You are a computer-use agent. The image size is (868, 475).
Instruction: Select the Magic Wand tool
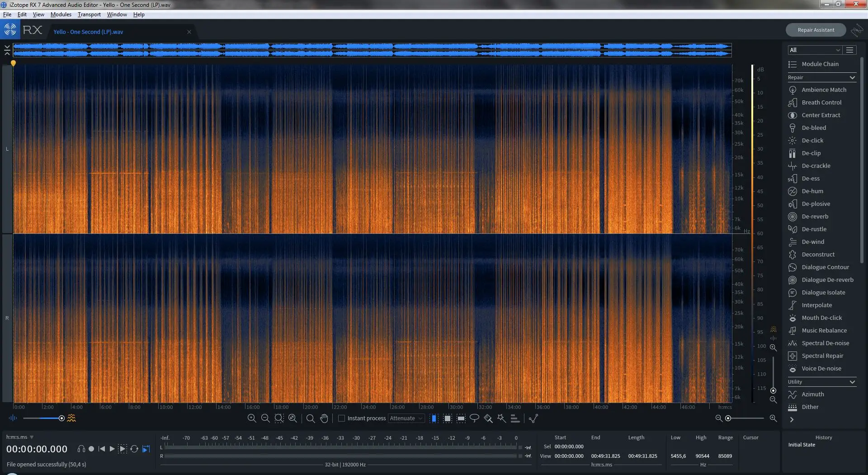(x=502, y=418)
